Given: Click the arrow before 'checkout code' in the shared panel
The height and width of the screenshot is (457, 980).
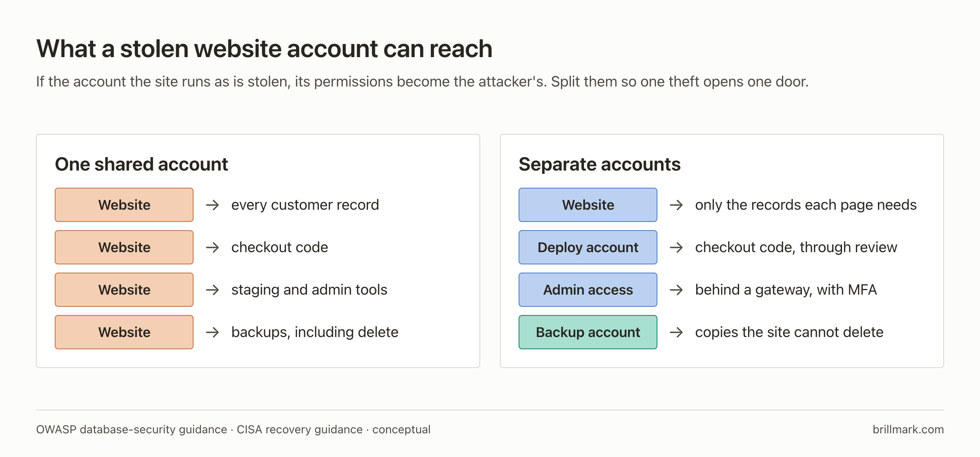Looking at the screenshot, I should [212, 247].
